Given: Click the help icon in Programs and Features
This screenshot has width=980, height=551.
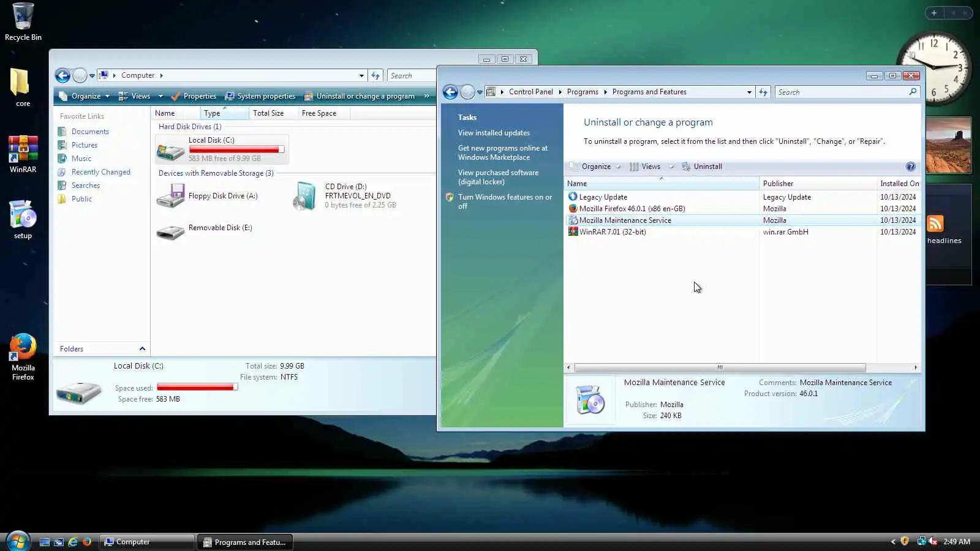Looking at the screenshot, I should pos(911,167).
